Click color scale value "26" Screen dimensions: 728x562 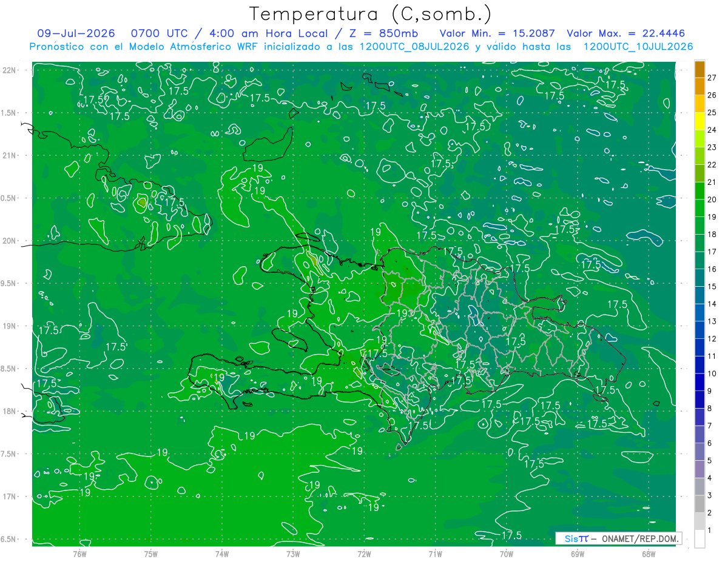pyautogui.click(x=713, y=95)
